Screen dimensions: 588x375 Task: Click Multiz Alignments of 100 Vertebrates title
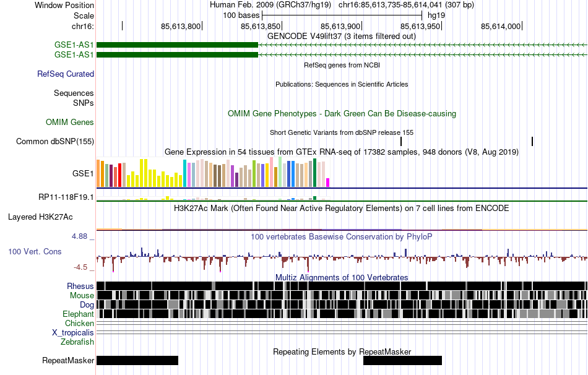[342, 277]
